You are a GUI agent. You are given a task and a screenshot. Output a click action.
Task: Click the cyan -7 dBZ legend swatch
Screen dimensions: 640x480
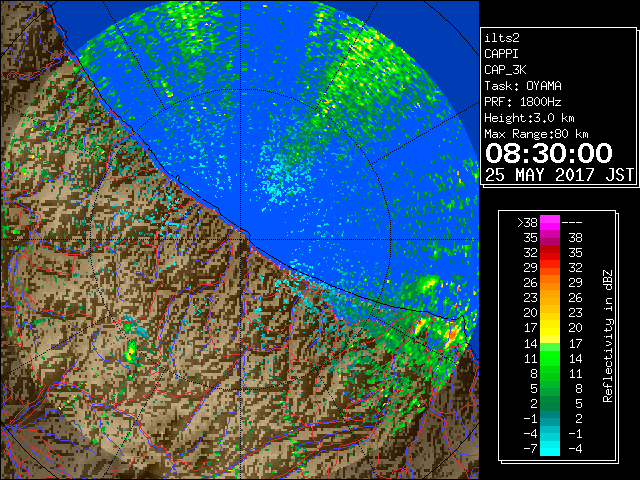click(550, 448)
